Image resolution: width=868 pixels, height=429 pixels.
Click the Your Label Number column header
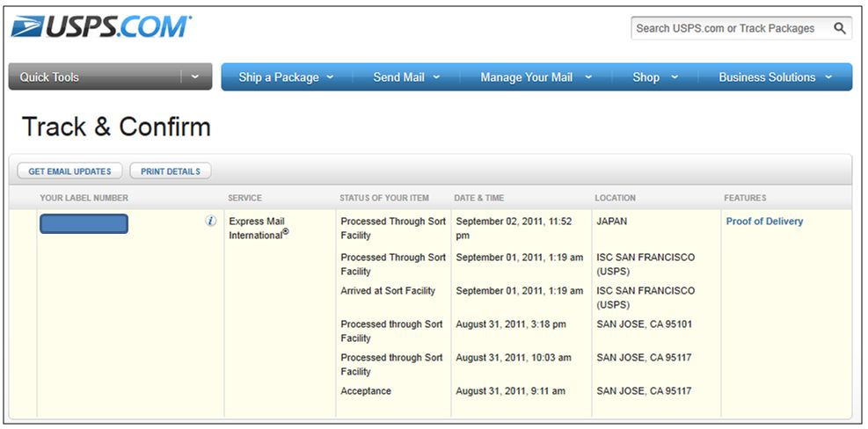coord(84,198)
